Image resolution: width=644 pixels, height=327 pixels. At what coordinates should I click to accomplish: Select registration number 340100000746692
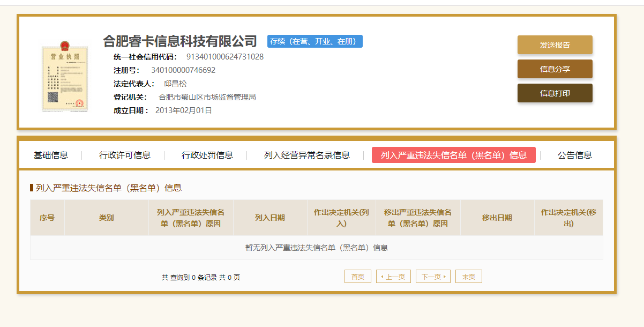point(183,70)
